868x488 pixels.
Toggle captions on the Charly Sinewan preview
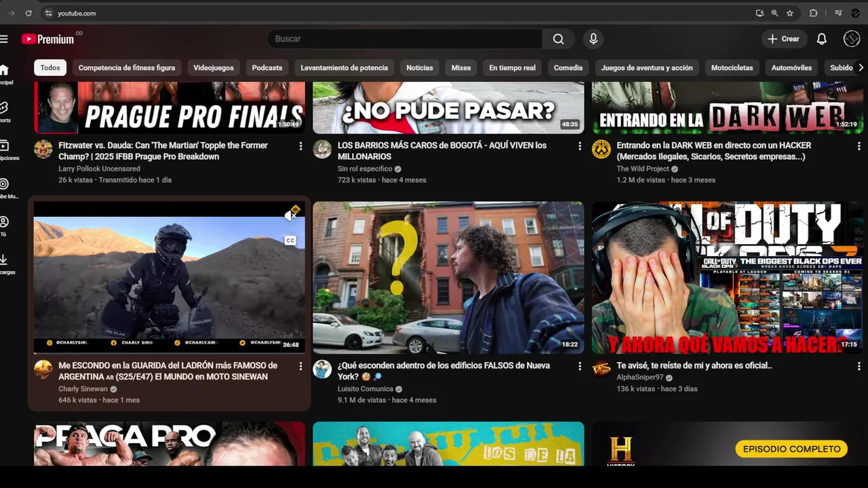click(290, 241)
